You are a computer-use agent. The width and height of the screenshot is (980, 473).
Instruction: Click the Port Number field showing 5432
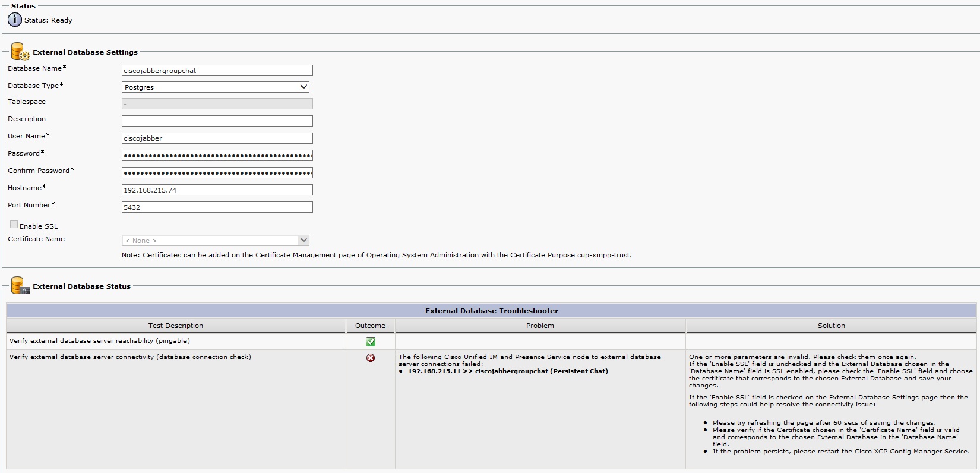(217, 207)
